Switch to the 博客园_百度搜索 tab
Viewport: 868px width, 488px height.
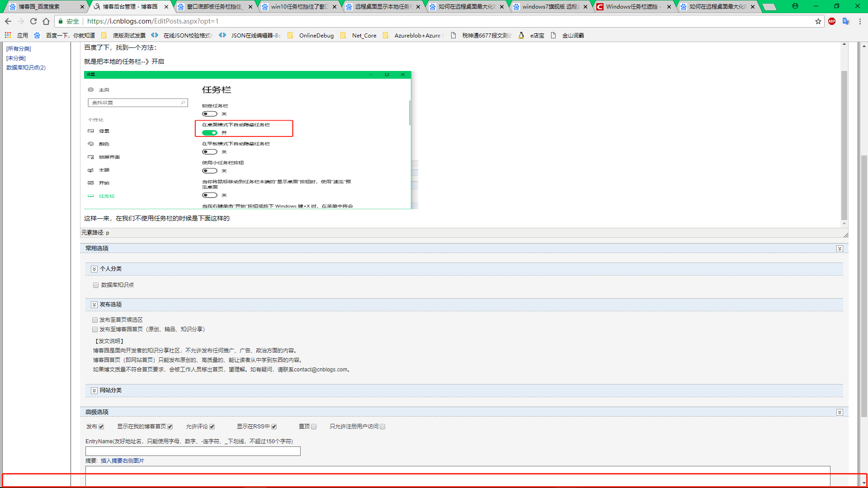point(40,7)
